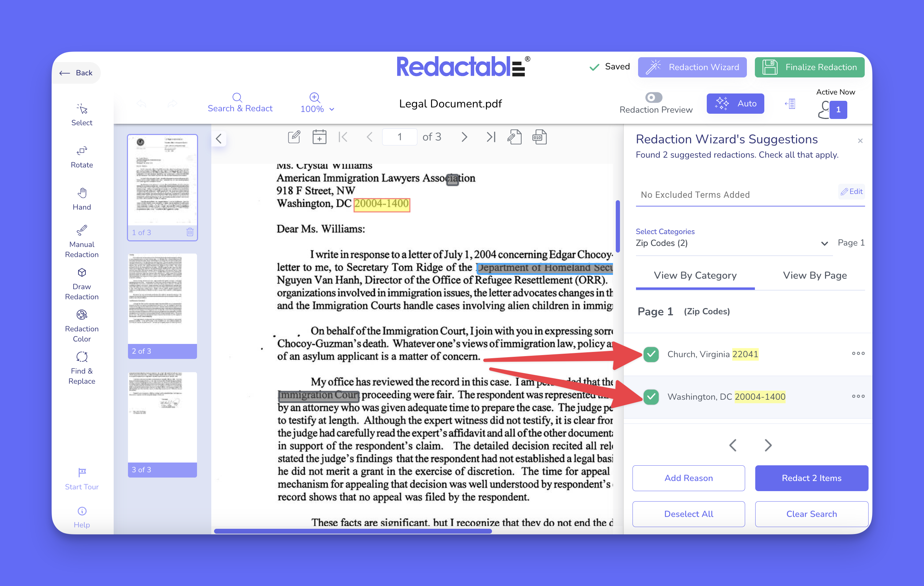The image size is (924, 586).
Task: Choose the Manual Redaction tool
Action: [x=82, y=241]
